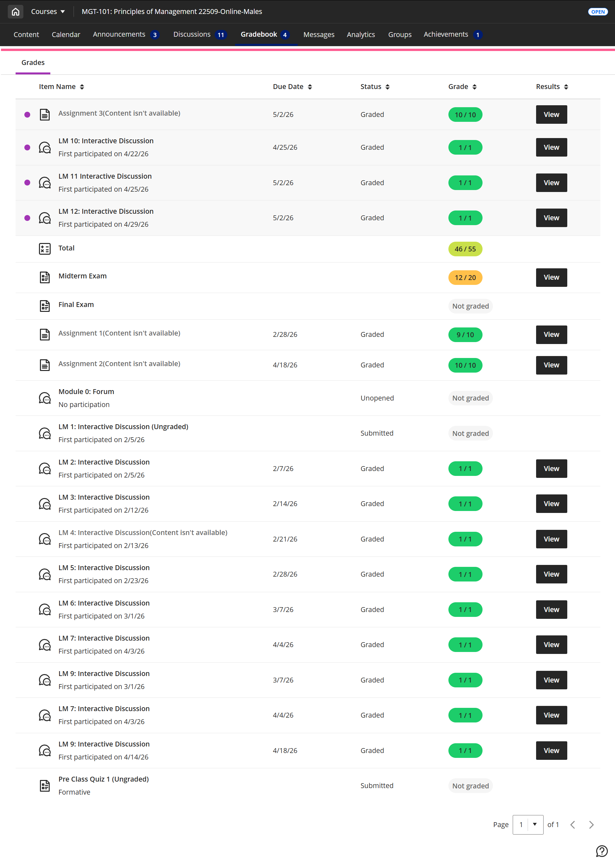Open Pre Class Quiz 1 (Ungraded)

103,779
